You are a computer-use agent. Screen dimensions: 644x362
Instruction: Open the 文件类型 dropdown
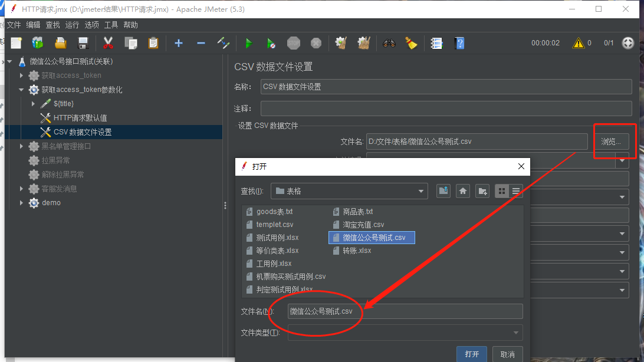tap(405, 333)
